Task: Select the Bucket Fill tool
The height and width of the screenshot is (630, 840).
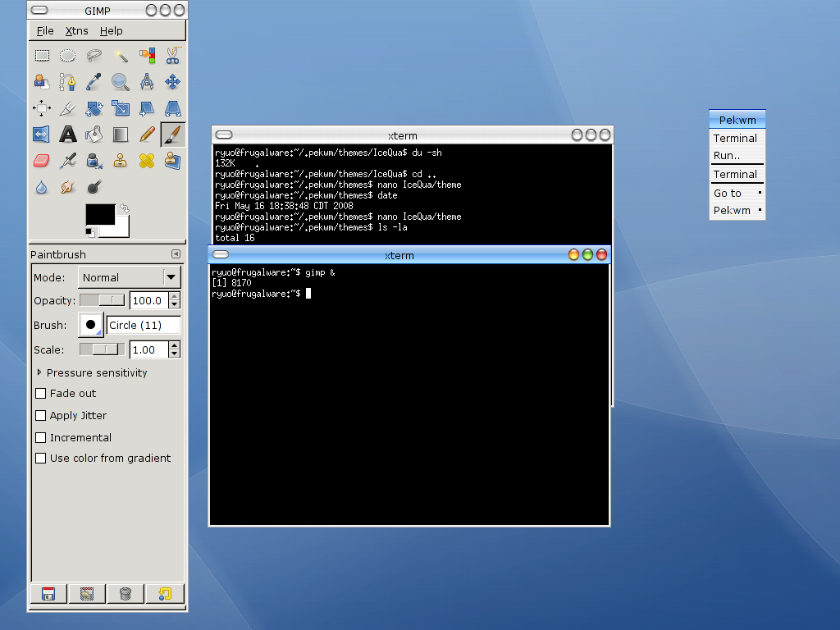Action: pyautogui.click(x=94, y=134)
